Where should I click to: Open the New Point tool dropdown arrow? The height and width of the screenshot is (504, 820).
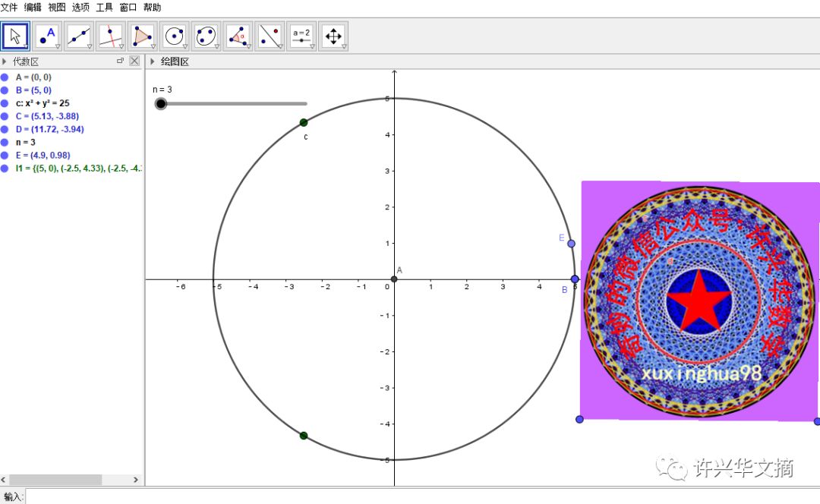(x=58, y=46)
